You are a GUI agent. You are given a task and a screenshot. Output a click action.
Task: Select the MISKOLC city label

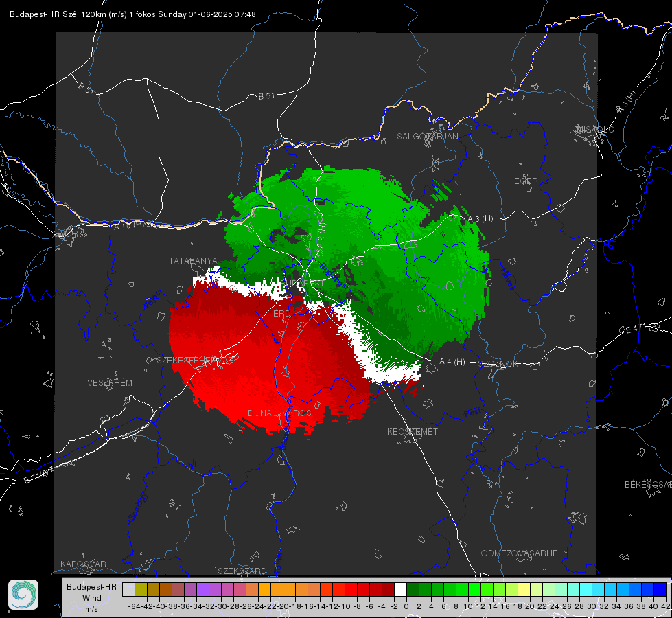pos(595,129)
